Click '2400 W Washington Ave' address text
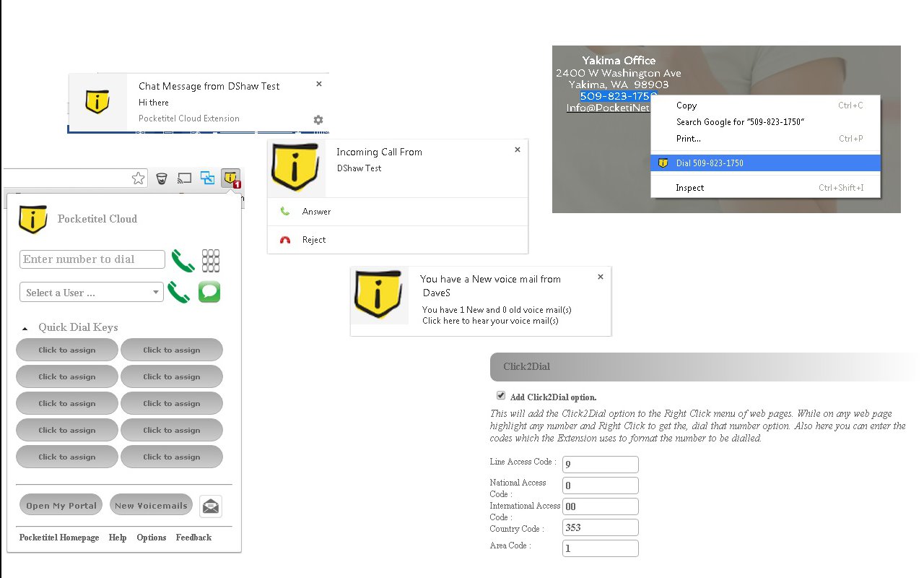Image resolution: width=924 pixels, height=578 pixels. [619, 73]
